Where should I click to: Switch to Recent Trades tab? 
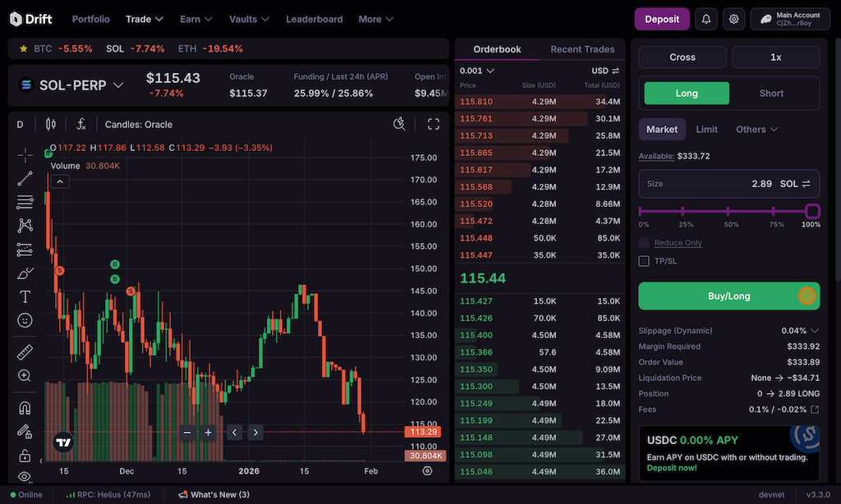tap(582, 49)
